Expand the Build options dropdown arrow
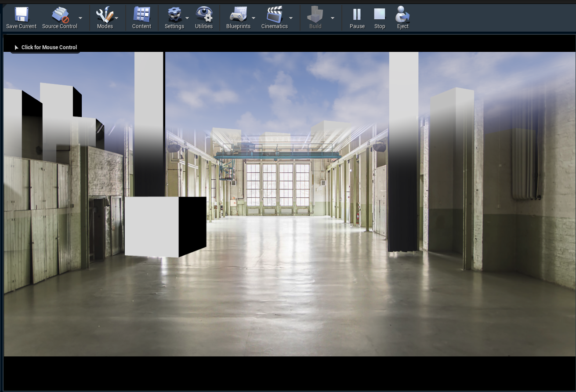The height and width of the screenshot is (392, 576). [333, 18]
